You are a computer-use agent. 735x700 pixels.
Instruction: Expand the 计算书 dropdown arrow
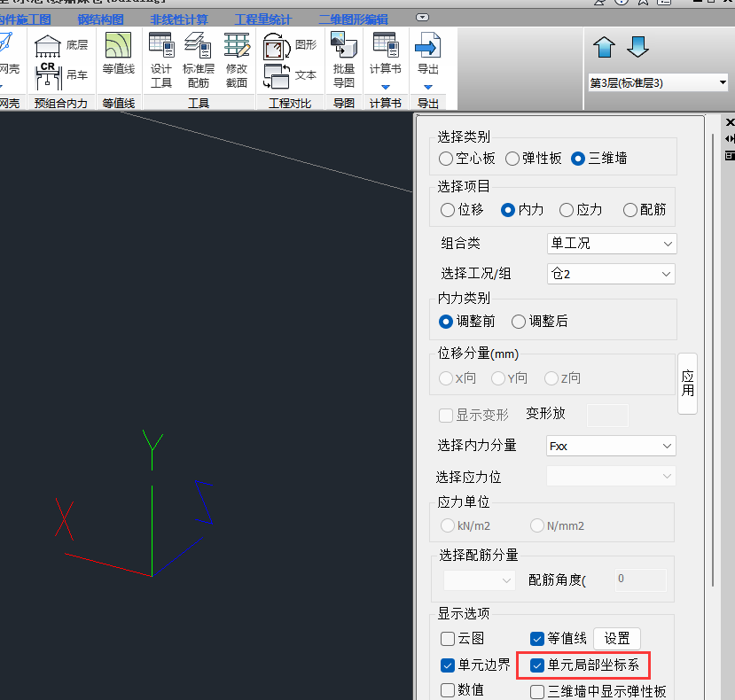tap(386, 87)
